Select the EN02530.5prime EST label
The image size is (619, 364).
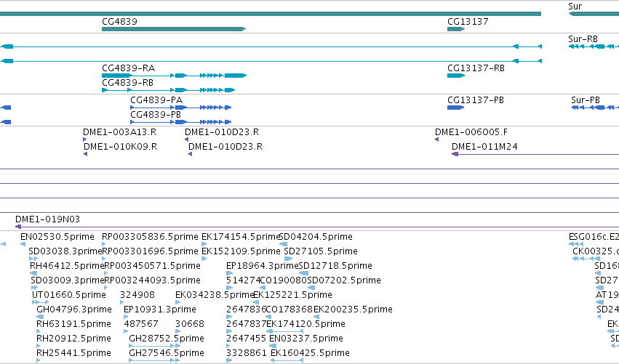(57, 237)
